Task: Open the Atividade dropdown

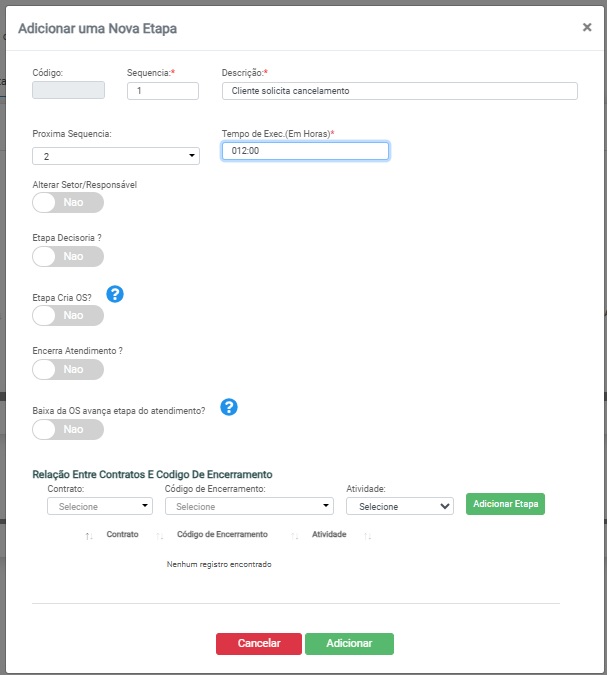Action: [399, 507]
